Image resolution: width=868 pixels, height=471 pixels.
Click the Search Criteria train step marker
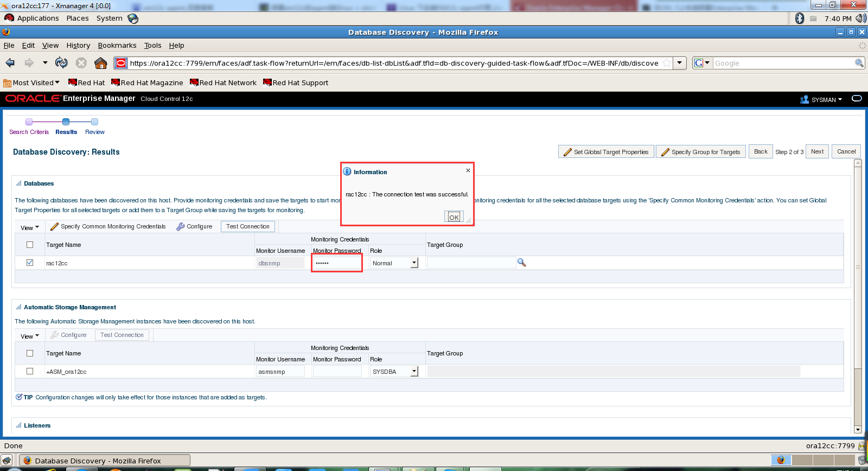[29, 122]
